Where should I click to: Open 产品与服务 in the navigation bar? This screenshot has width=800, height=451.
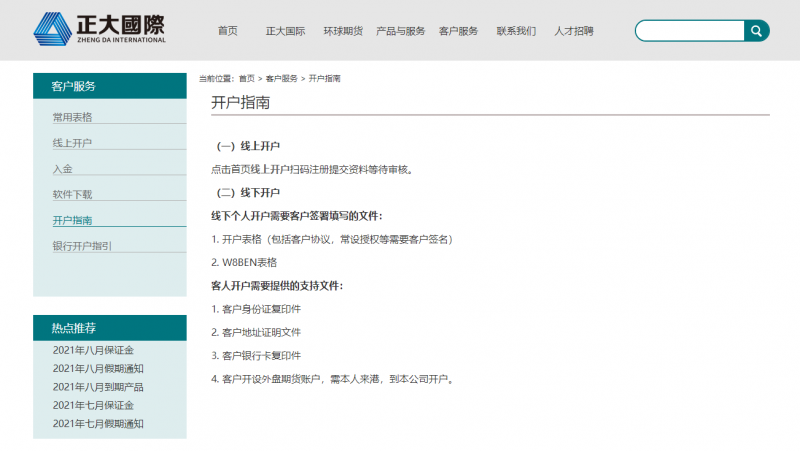[400, 31]
